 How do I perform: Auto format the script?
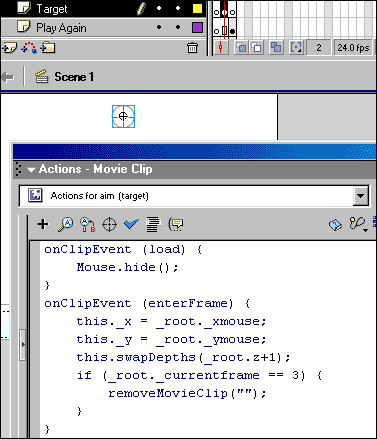tap(152, 224)
